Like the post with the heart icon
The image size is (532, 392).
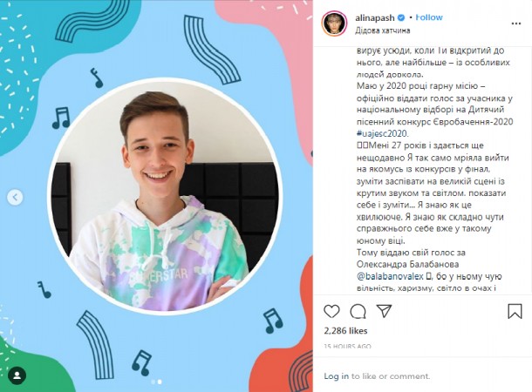[331, 311]
